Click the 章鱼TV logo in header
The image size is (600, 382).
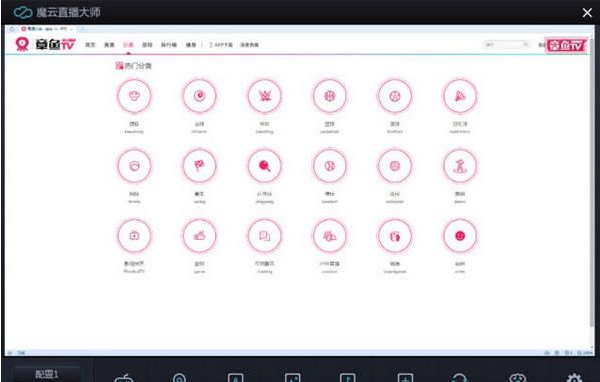(x=45, y=44)
